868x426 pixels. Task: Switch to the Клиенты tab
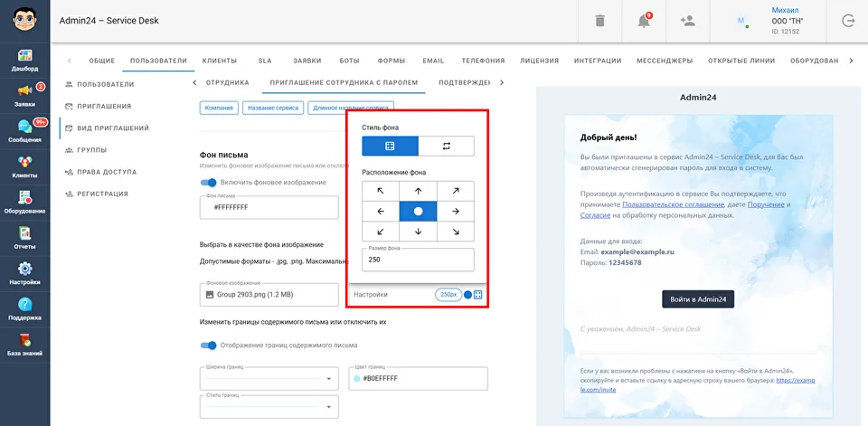220,61
